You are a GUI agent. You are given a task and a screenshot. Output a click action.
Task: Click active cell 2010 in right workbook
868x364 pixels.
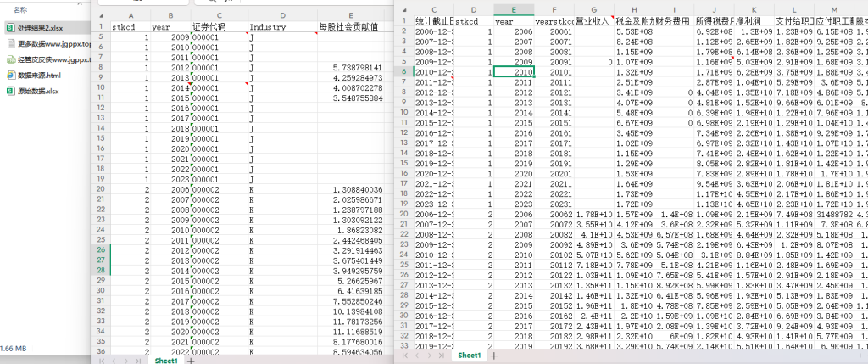[514, 71]
